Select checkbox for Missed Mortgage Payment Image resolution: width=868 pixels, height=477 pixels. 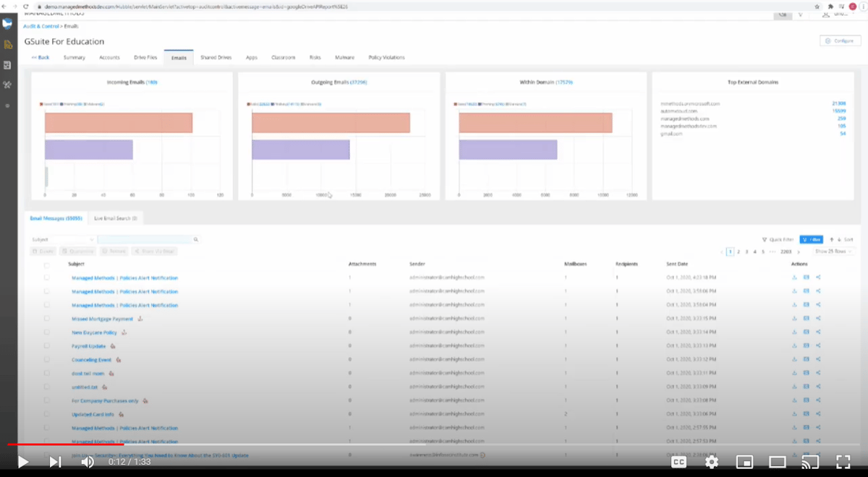coord(47,319)
